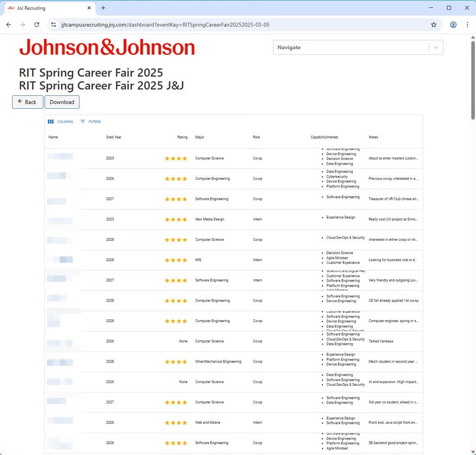This screenshot has width=476, height=455.
Task: Click Notes column header
Action: tap(373, 137)
